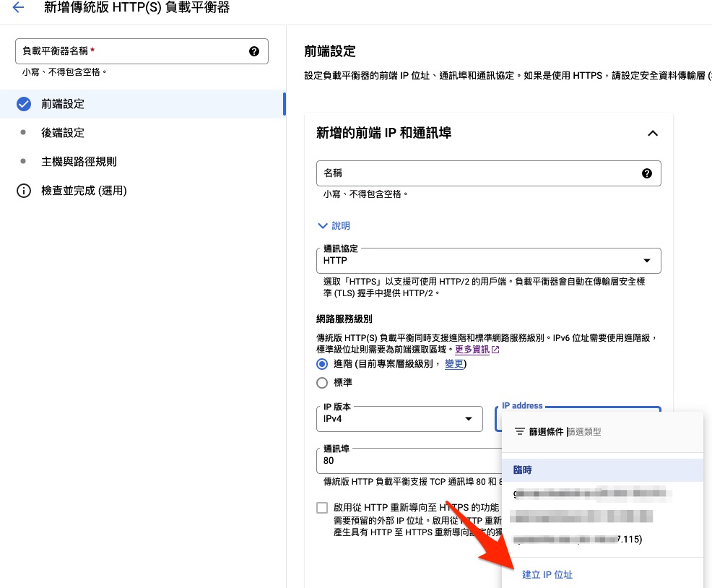Image resolution: width=712 pixels, height=588 pixels.
Task: Click the 變更 link for network tier
Action: point(453,364)
